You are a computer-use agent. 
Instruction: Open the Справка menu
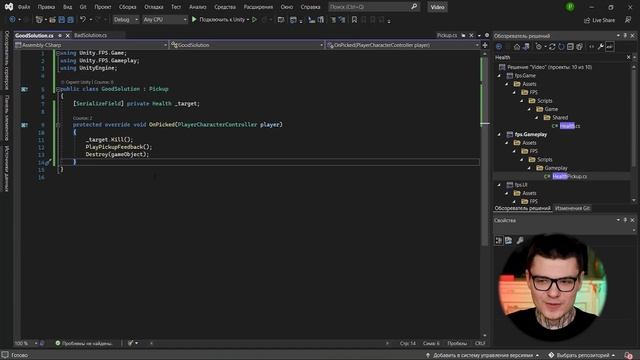[310, 7]
